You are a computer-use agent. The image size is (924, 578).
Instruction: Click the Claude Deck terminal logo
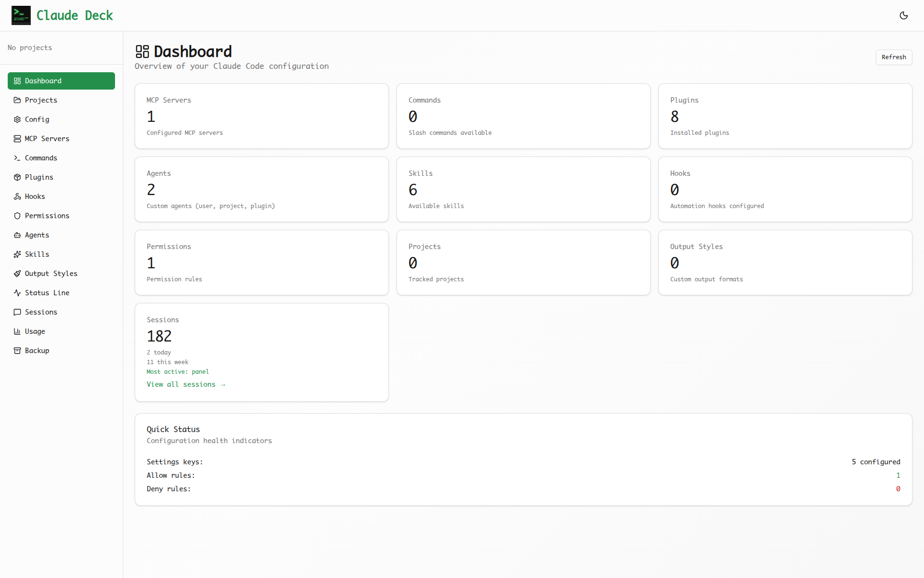[21, 15]
